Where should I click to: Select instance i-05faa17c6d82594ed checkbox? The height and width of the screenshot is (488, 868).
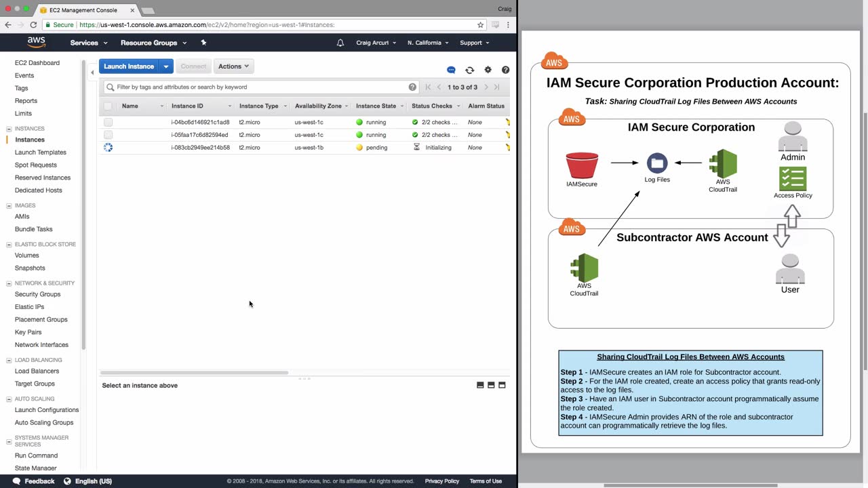(x=108, y=135)
